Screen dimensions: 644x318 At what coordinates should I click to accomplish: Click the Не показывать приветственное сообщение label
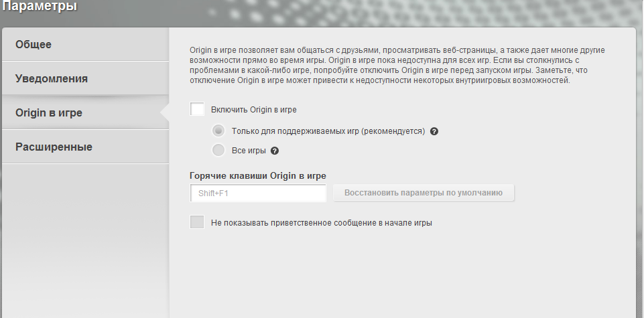click(x=322, y=223)
